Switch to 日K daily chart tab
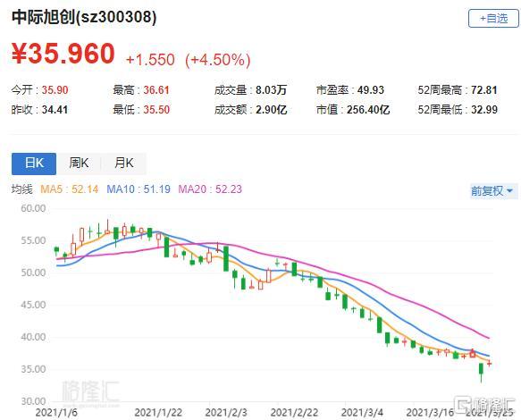 point(34,164)
